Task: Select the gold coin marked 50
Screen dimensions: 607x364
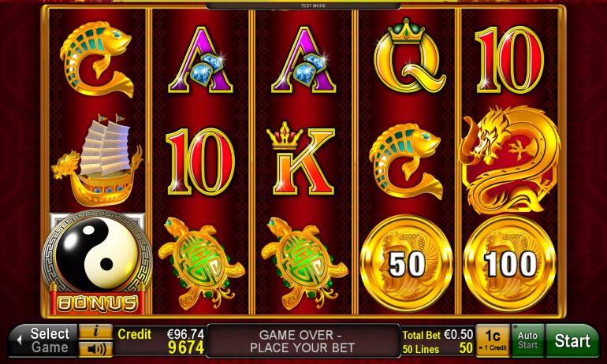Action: click(x=407, y=264)
